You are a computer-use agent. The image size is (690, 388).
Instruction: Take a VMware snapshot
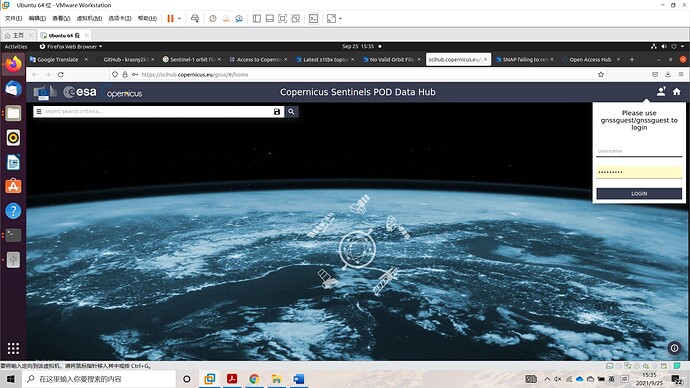click(213, 18)
